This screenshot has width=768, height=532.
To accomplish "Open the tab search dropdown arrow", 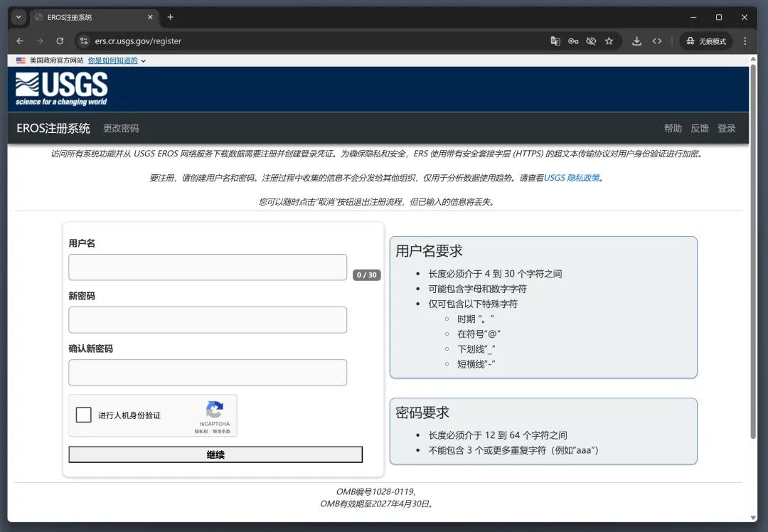I will [x=18, y=17].
